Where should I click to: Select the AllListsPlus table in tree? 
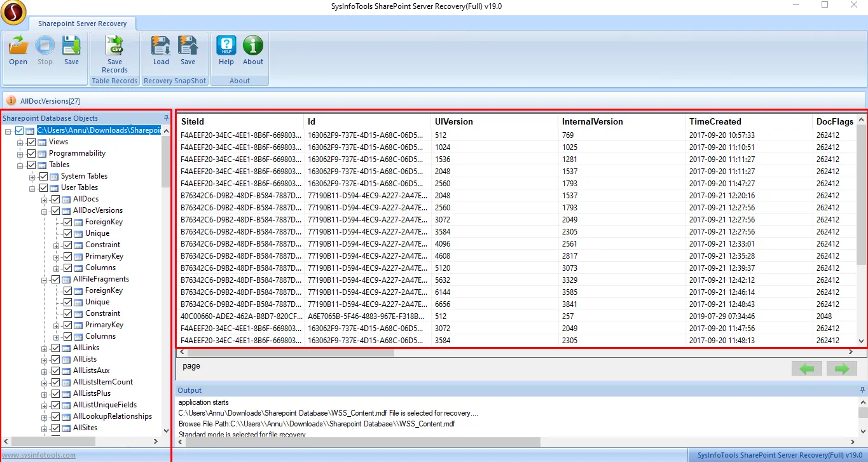(92, 393)
